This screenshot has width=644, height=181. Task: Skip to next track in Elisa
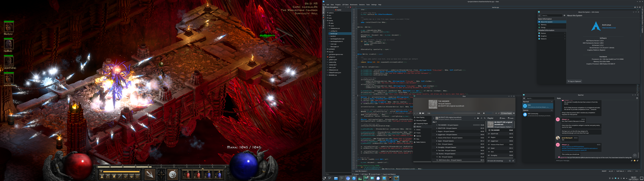tap(423, 113)
